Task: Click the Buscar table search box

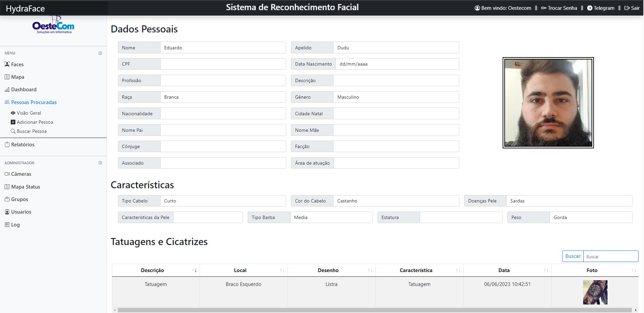Action: 611,256
